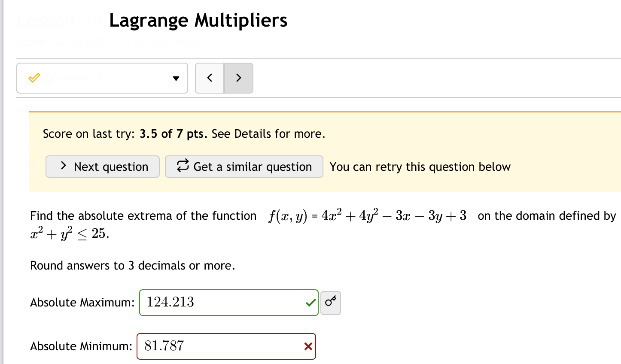Open the question selector dropdown
This screenshot has height=364, width=621.
[102, 78]
